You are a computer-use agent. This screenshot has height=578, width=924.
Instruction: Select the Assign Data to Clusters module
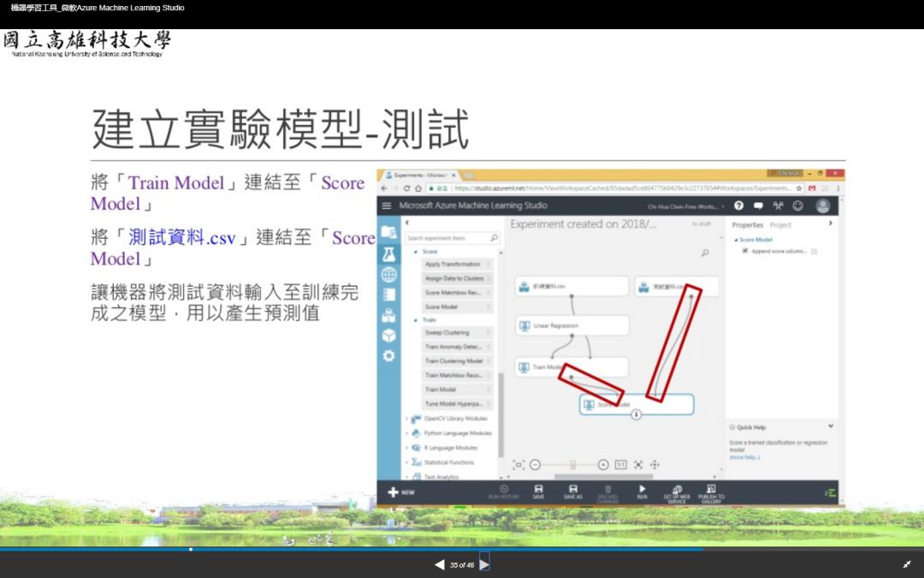click(x=457, y=278)
